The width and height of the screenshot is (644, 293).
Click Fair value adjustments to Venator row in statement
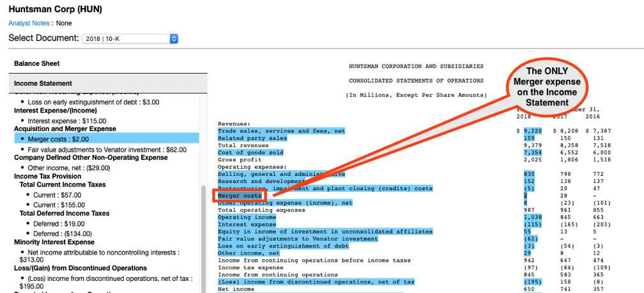[x=297, y=239]
